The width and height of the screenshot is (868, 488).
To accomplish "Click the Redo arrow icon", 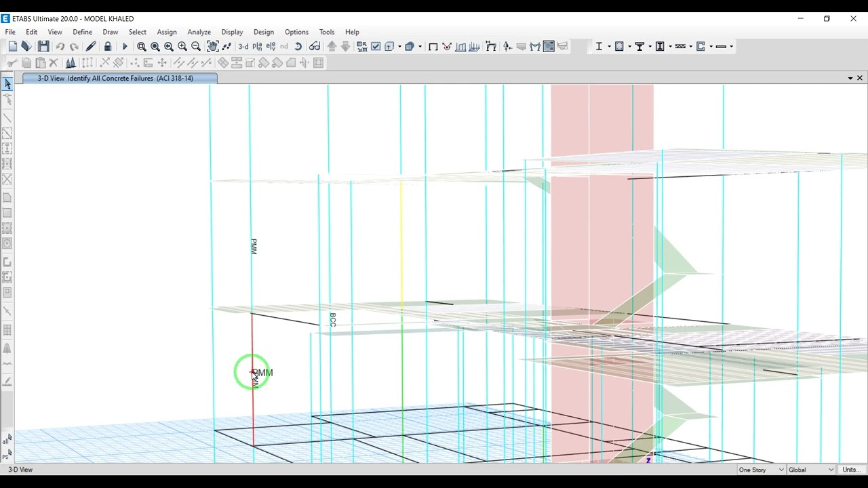I will pos(74,46).
